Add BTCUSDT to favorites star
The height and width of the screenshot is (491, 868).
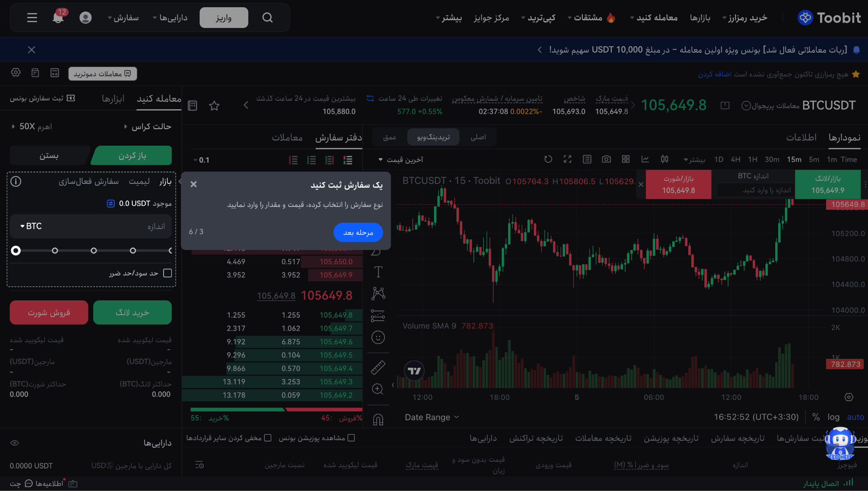[214, 106]
